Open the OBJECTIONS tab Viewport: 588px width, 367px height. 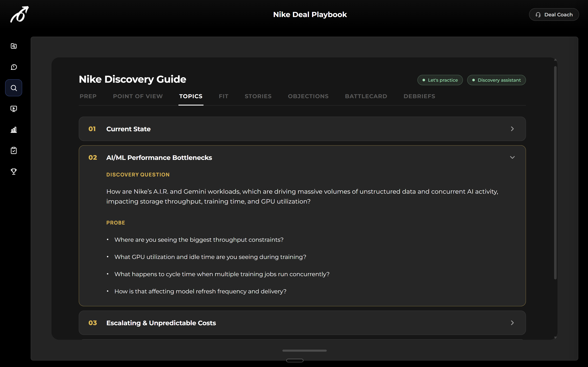click(308, 96)
